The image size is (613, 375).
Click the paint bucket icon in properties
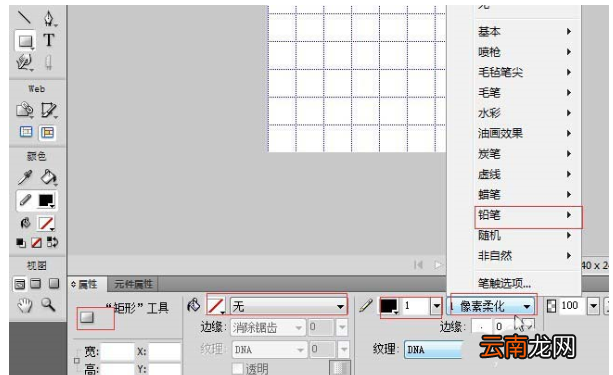click(194, 305)
